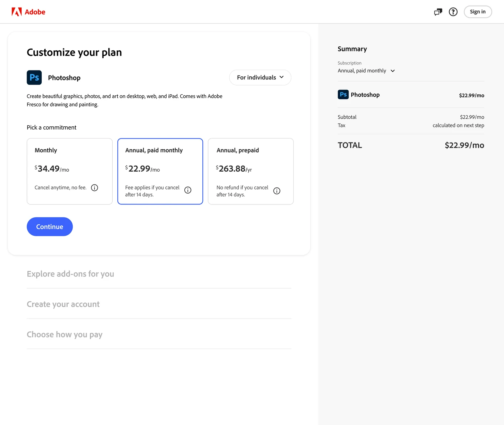Viewport: 504px width, 425px height.
Task: Open the help question mark icon
Action: [x=453, y=12]
